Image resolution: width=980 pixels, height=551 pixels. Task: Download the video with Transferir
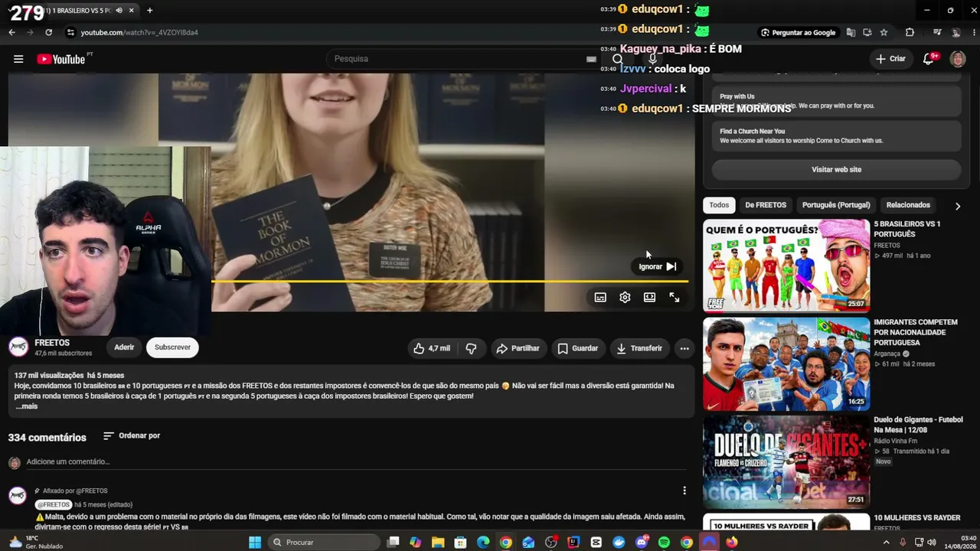639,348
